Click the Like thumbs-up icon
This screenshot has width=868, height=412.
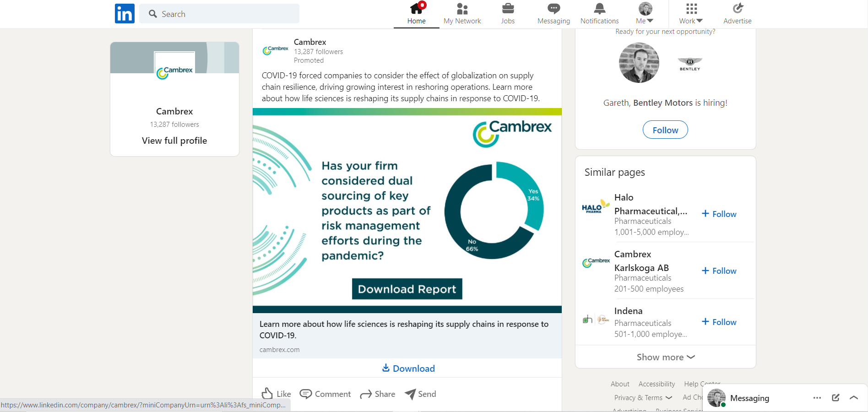tap(267, 394)
